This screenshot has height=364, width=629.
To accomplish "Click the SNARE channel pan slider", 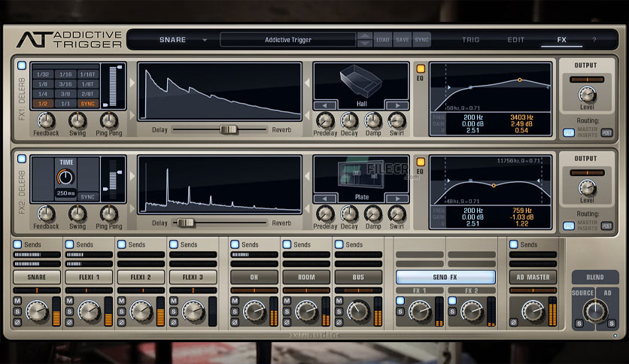I will (37, 290).
